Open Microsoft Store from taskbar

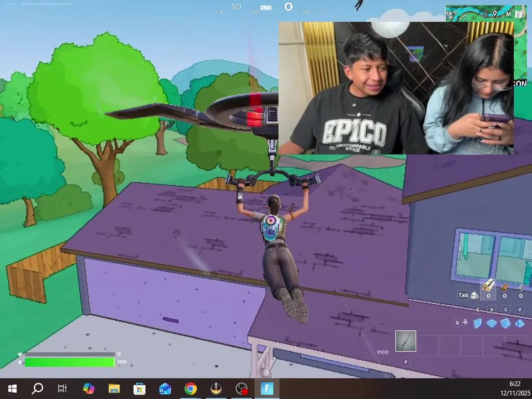coord(140,388)
